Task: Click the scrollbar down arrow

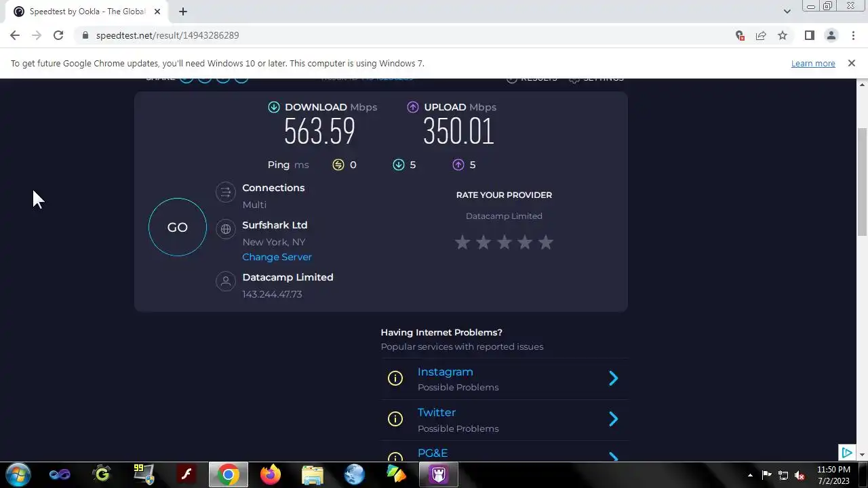Action: 863,455
